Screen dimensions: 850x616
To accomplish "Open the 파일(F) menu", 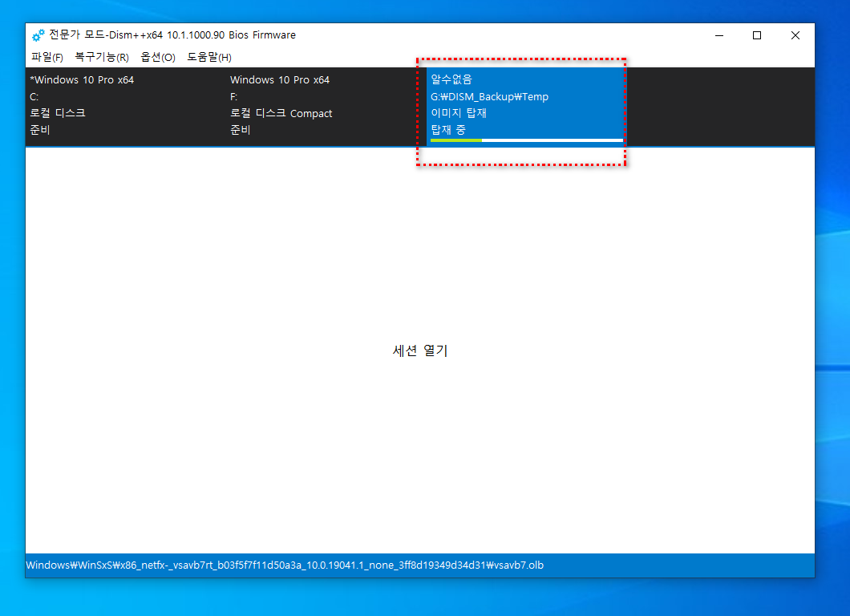I will coord(47,57).
